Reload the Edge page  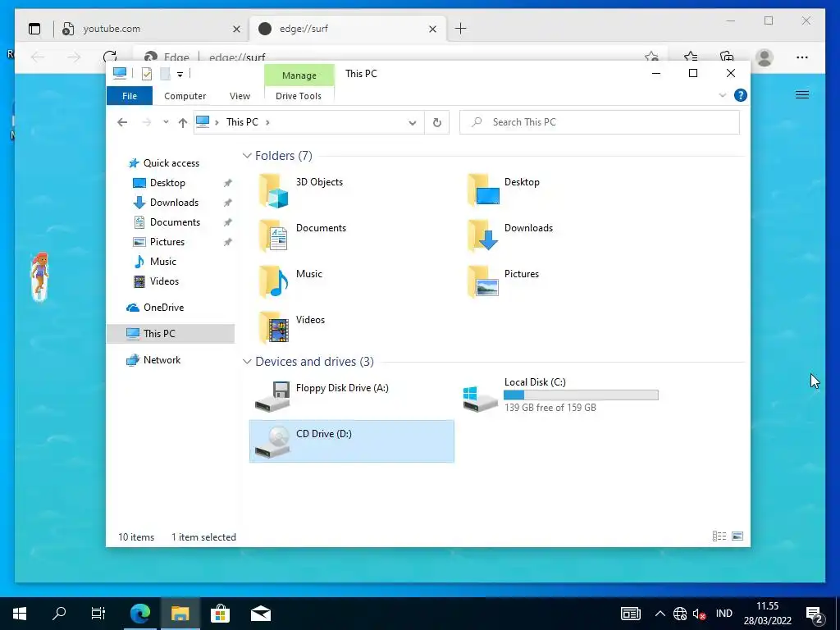(110, 57)
